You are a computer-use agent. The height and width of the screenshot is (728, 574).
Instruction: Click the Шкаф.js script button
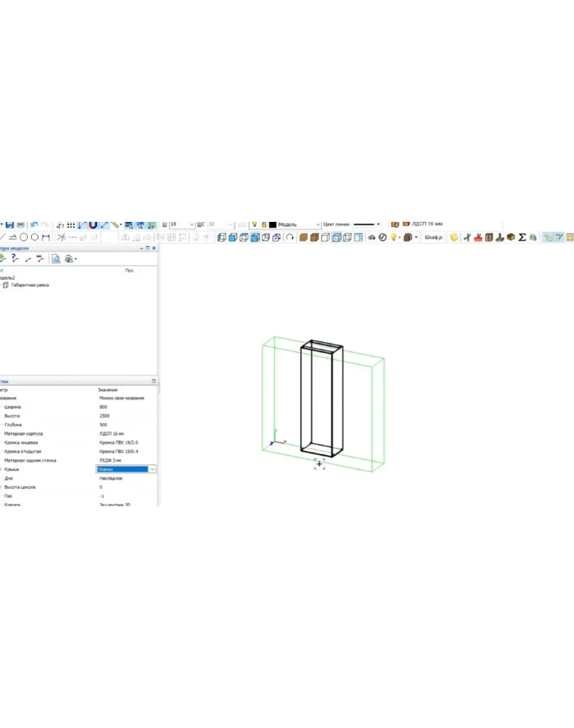tap(433, 238)
